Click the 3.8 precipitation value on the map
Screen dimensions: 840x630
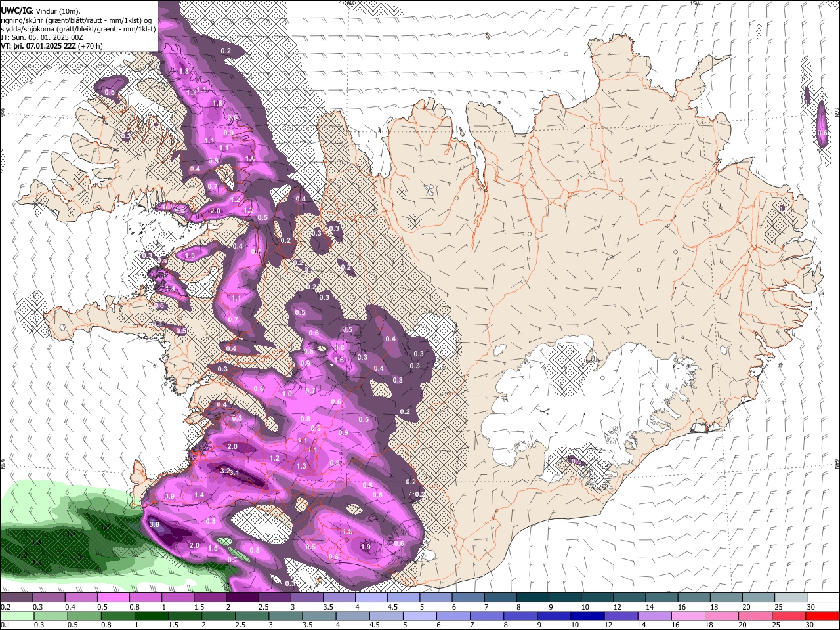pyautogui.click(x=155, y=524)
